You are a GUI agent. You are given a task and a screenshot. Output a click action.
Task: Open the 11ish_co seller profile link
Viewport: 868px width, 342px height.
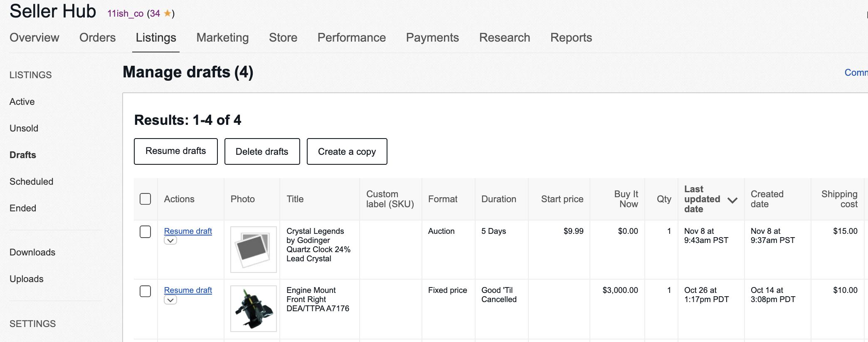(126, 13)
